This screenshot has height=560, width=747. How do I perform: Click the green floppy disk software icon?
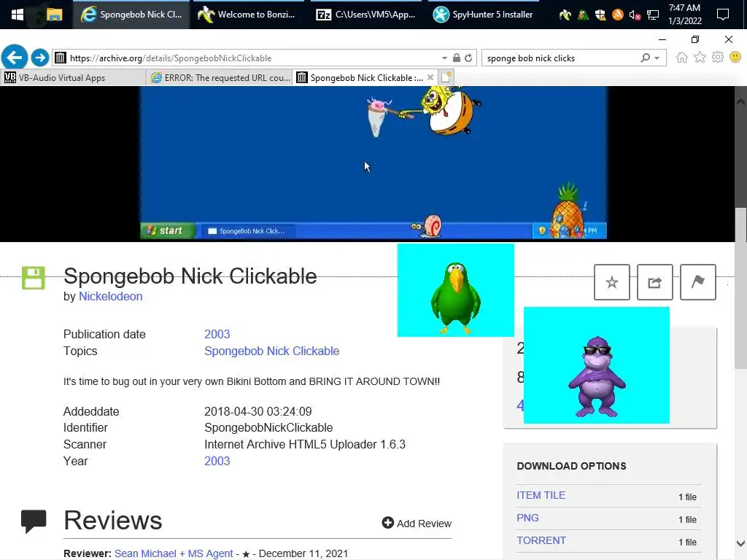pos(34,278)
